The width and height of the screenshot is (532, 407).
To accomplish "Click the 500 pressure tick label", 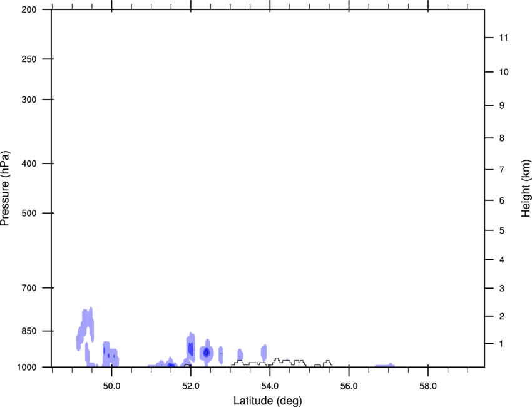I will (x=29, y=213).
